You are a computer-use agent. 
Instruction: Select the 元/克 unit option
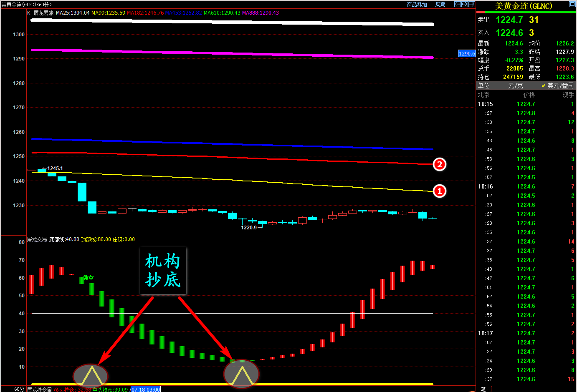click(x=515, y=85)
